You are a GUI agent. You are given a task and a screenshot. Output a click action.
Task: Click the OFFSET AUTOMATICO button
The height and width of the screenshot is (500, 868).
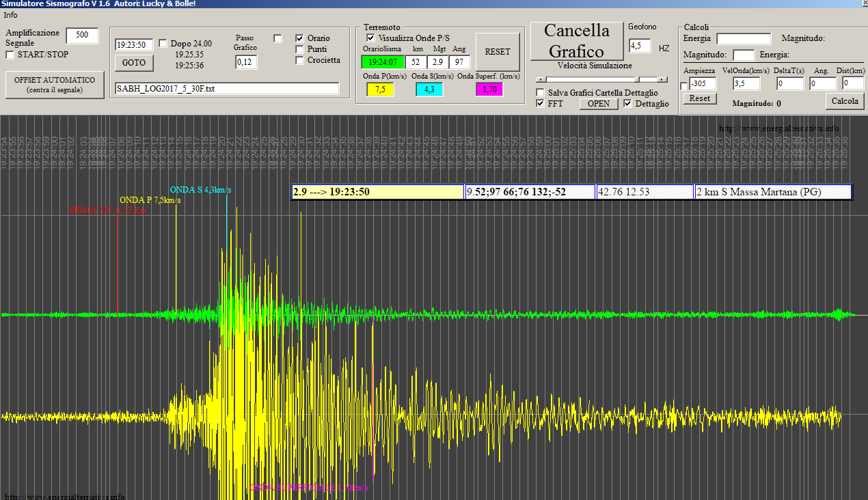pos(55,85)
